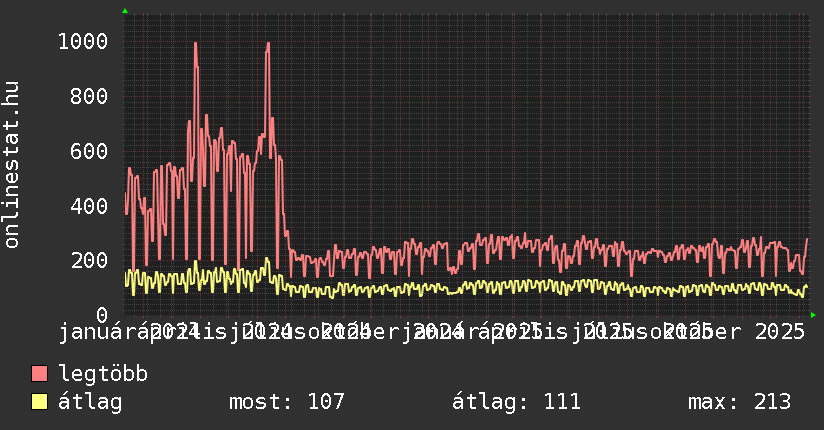This screenshot has height=430, width=824.
Task: Select the "átlag" legend label beside yellow swatch
Action: point(90,402)
